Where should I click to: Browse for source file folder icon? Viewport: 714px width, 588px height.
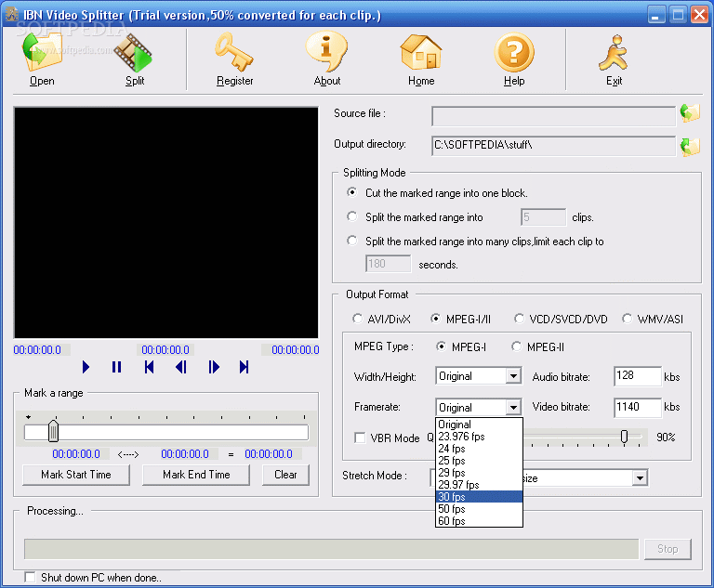coord(690,113)
